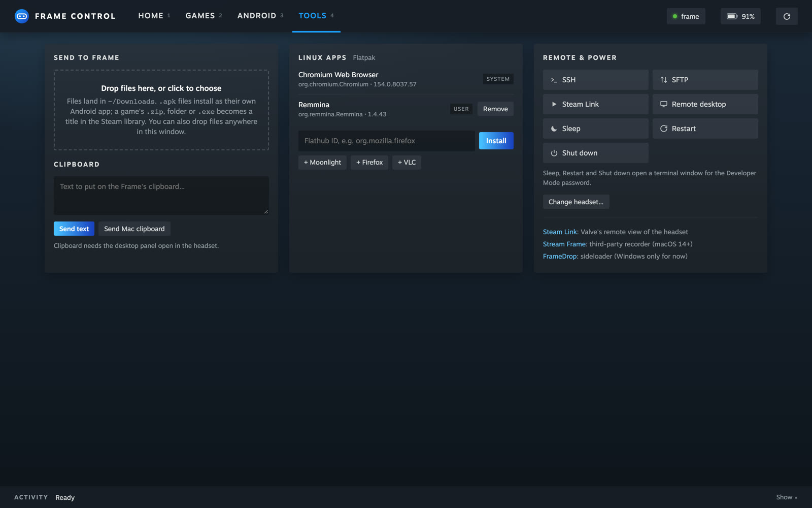This screenshot has width=812, height=508.
Task: Click the frame device status chip
Action: click(686, 16)
